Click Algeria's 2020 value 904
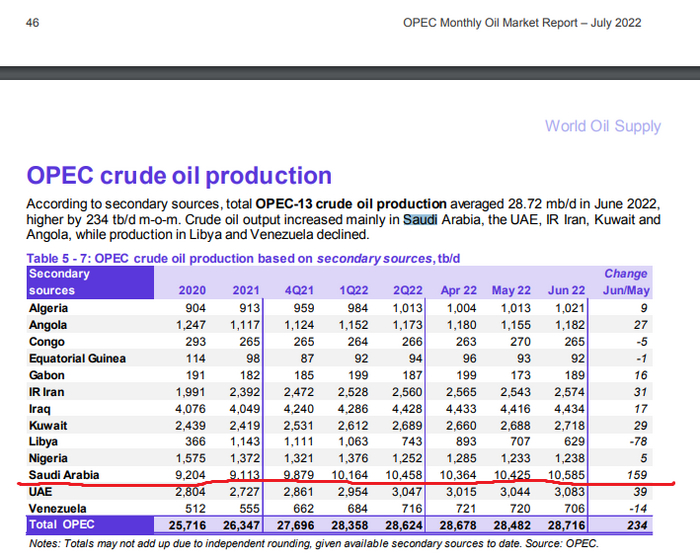 point(196,308)
